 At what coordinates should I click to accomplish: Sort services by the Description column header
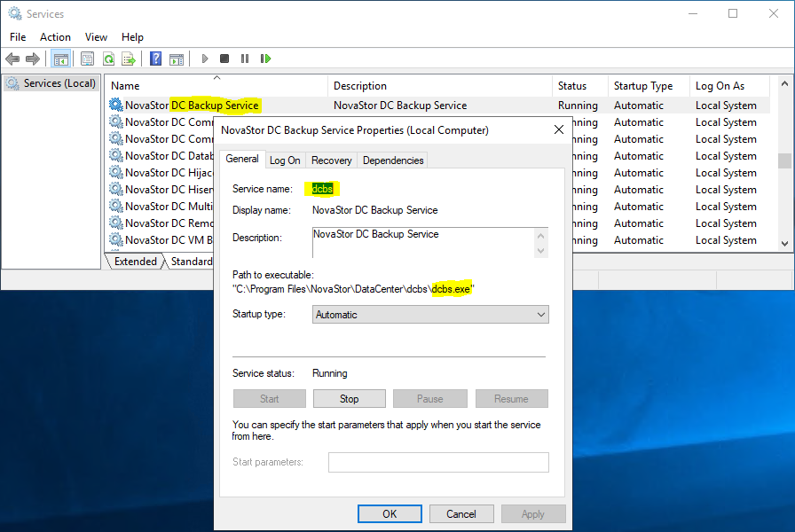[440, 86]
